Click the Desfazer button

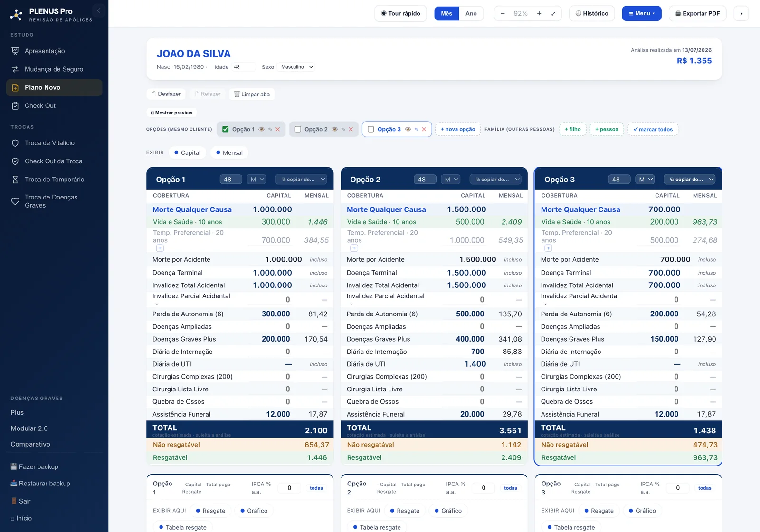[x=166, y=94]
